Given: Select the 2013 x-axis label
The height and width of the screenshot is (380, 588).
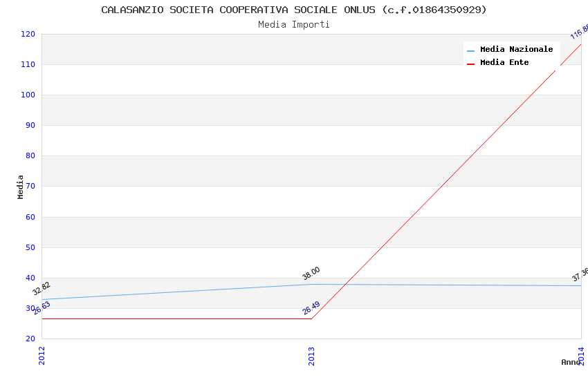Looking at the screenshot, I should click(x=311, y=356).
